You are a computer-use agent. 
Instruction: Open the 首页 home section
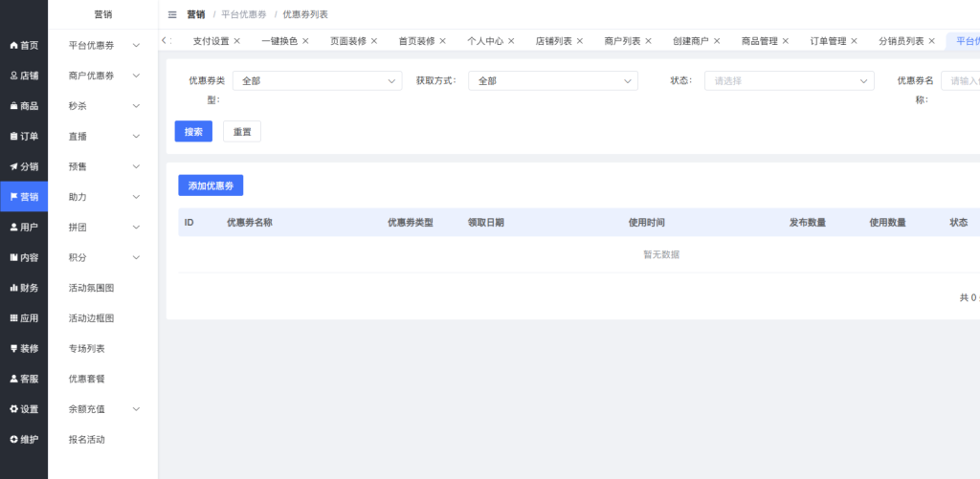[24, 45]
